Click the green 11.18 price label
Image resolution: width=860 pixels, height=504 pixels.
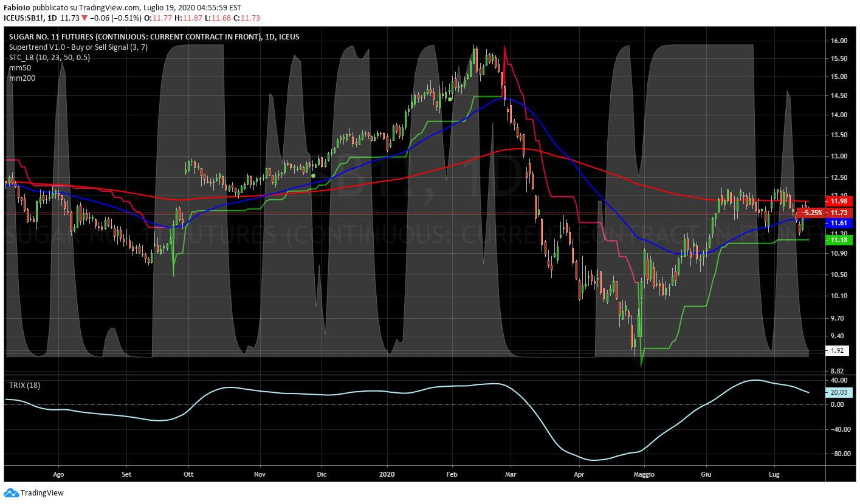[839, 240]
